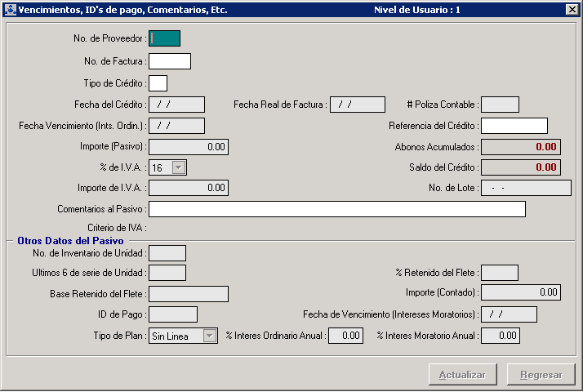Click the window icon in title bar
The width and height of the screenshot is (583, 392).
tap(9, 10)
